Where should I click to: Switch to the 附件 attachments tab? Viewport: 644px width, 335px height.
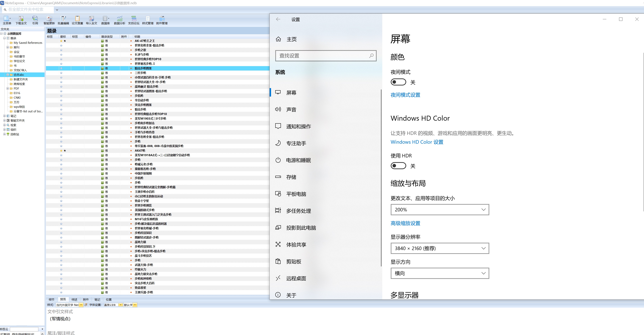tap(86, 299)
